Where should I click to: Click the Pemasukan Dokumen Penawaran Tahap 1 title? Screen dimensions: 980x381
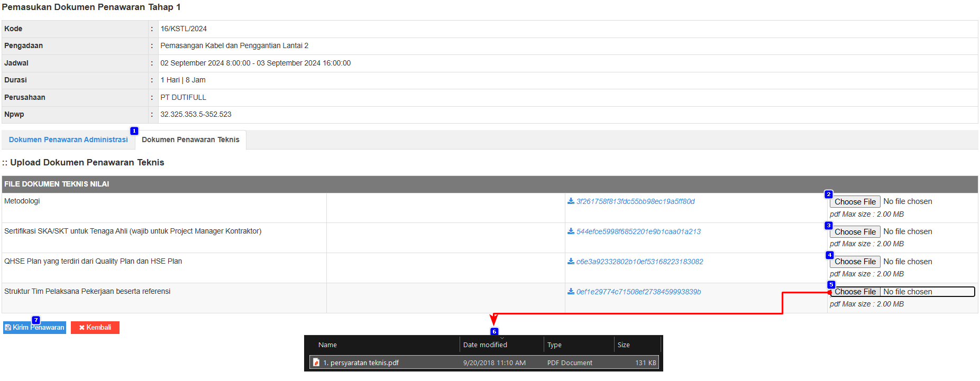pyautogui.click(x=91, y=7)
